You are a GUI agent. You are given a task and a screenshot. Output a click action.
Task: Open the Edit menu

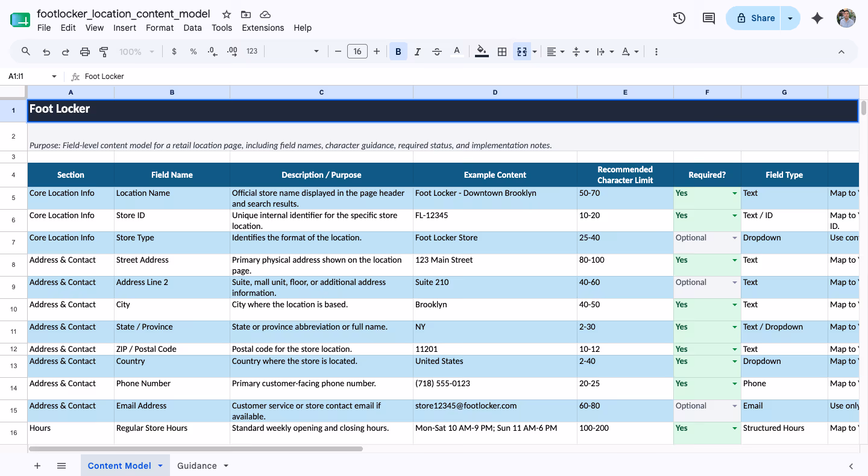point(68,28)
